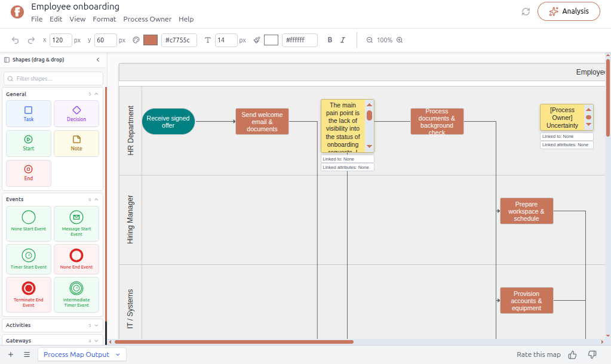Select the Decision shape
This screenshot has width=611, height=364.
click(x=76, y=114)
